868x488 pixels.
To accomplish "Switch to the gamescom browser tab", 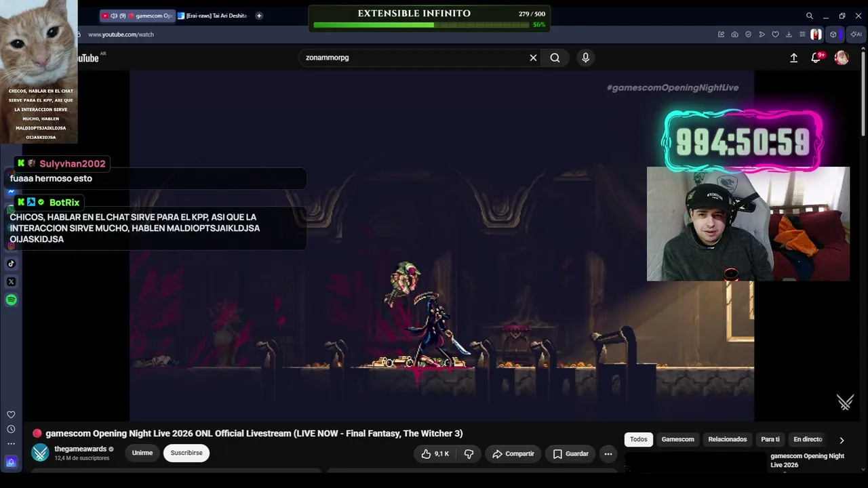I will coord(137,16).
